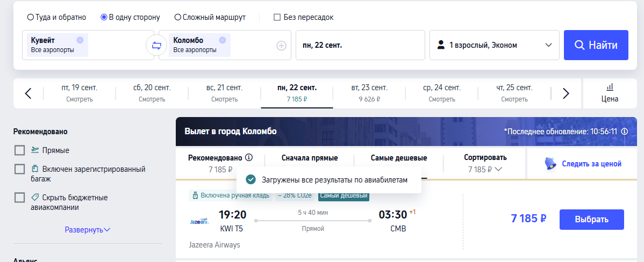Select Сложный маршрут option

(210, 17)
